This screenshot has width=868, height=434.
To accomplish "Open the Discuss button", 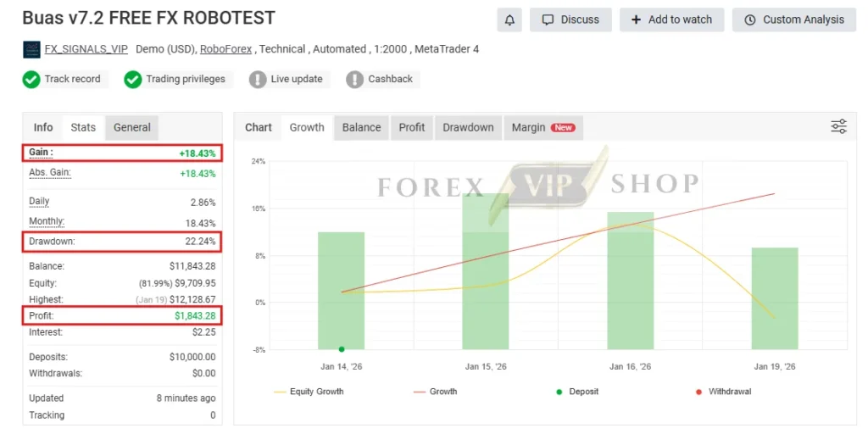I will click(570, 20).
